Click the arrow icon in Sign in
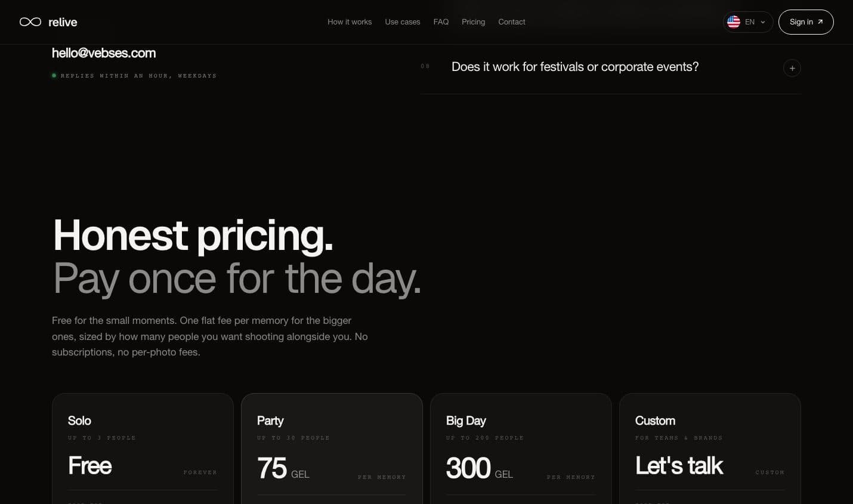This screenshot has width=853, height=504. click(x=820, y=22)
